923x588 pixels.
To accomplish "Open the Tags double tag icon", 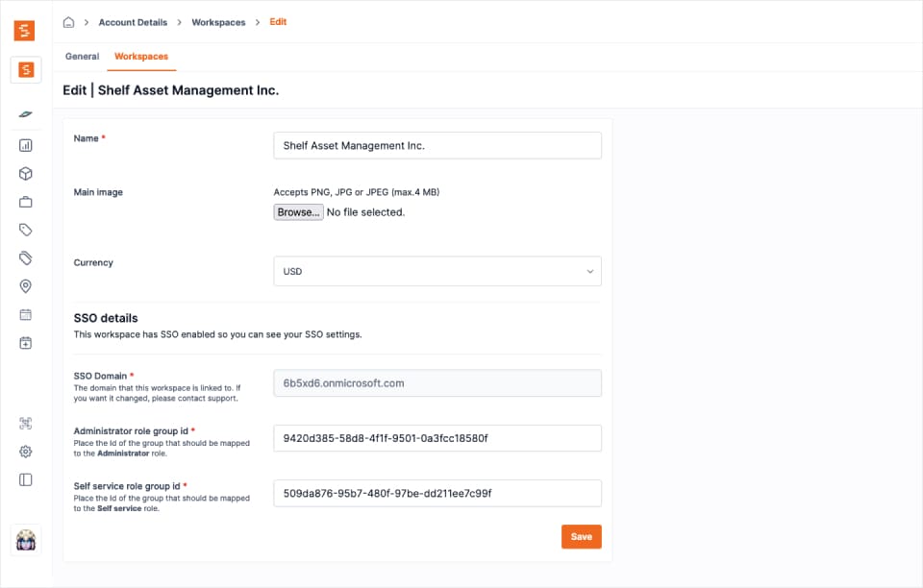I will click(25, 258).
